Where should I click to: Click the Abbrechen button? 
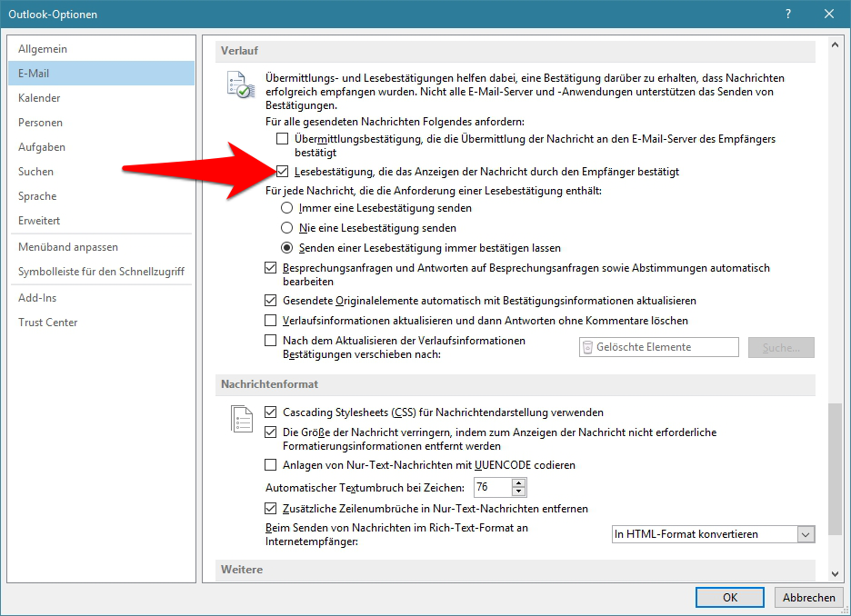pyautogui.click(x=808, y=598)
